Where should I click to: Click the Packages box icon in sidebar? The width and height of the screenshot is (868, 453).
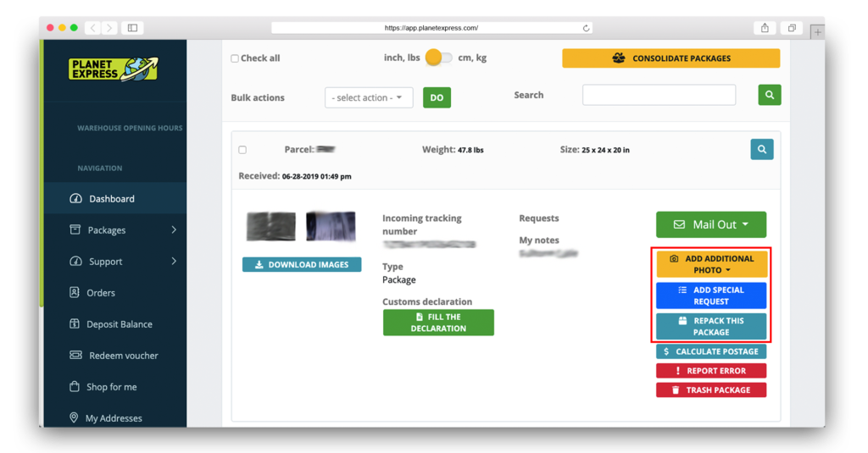(75, 229)
